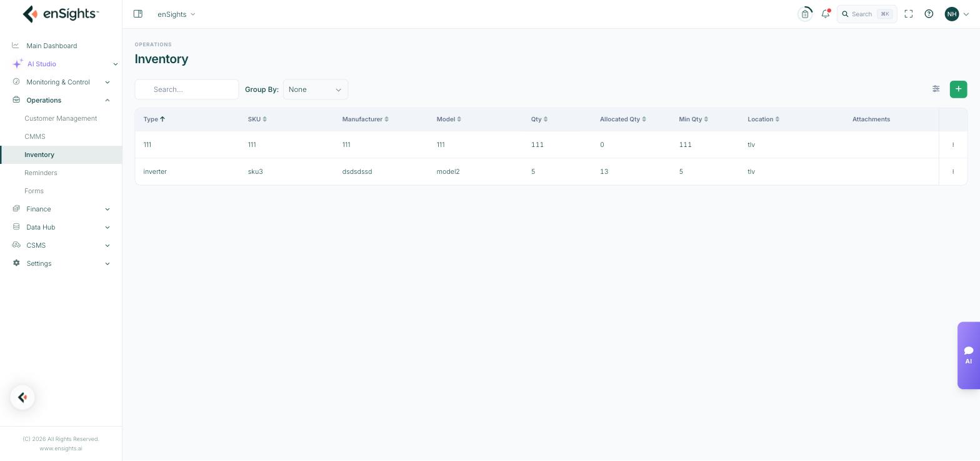Screen dimensions: 980x461
Task: Open table column settings filter icon
Action: (x=936, y=89)
